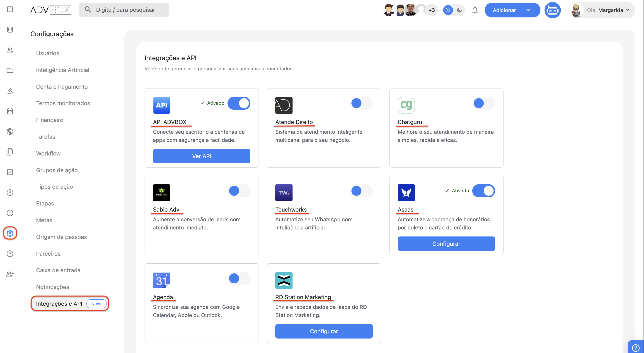Click Configurar button on RD Station card
The width and height of the screenshot is (644, 353).
pos(324,331)
